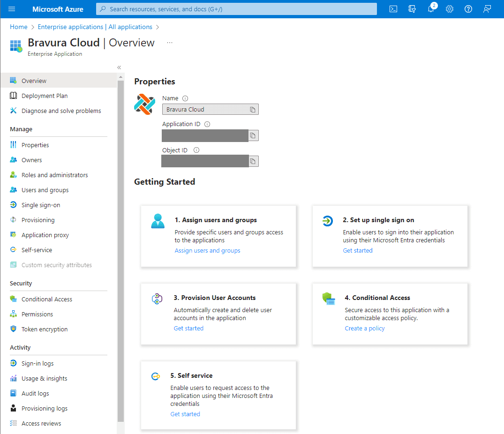
Task: Go to Conditional Access in sidebar
Action: pyautogui.click(x=47, y=299)
